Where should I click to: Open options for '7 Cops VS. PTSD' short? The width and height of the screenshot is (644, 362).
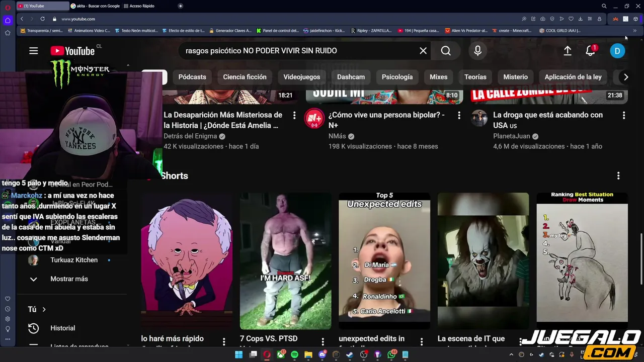coord(323,342)
